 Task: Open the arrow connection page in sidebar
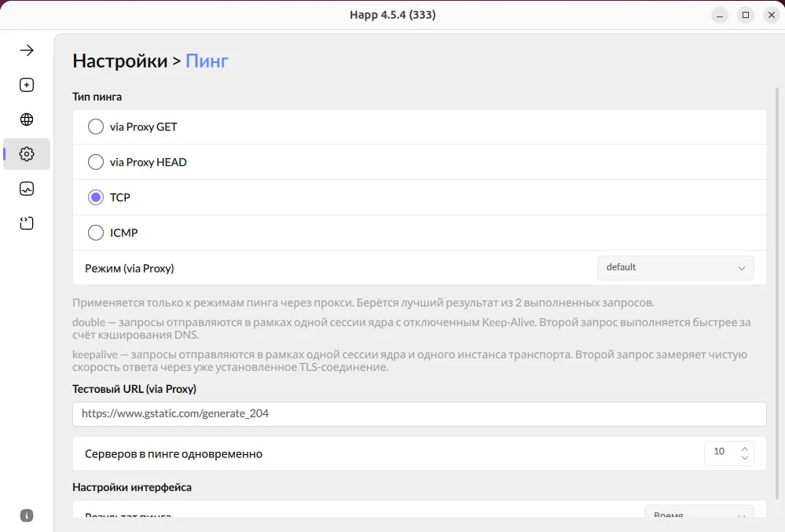tap(27, 50)
